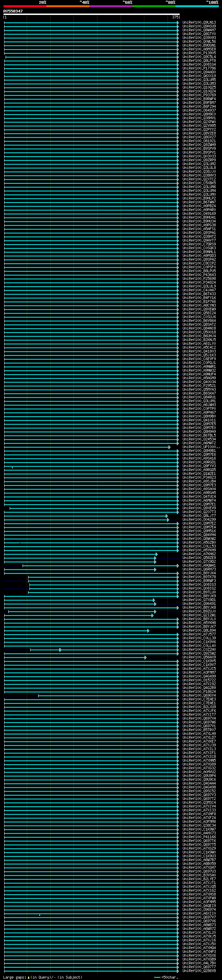
Task: Select the UniRef100_Q96491 label
Action: [199, 604]
